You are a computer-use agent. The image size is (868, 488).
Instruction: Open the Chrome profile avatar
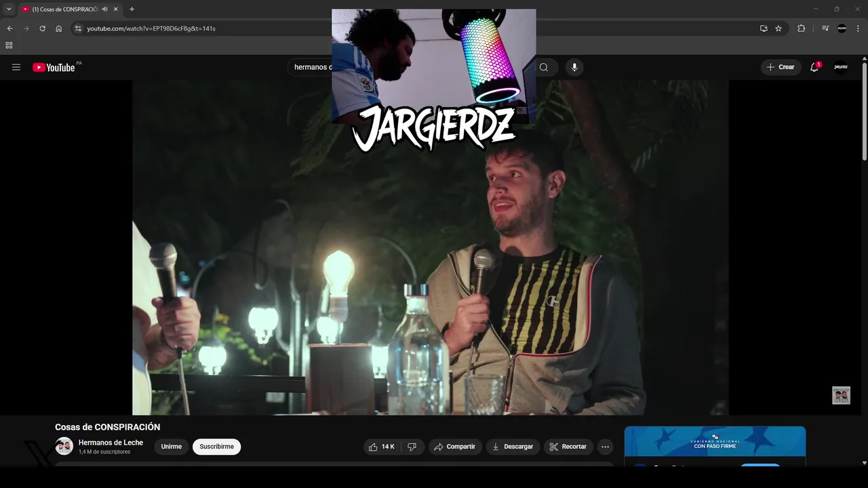point(842,28)
